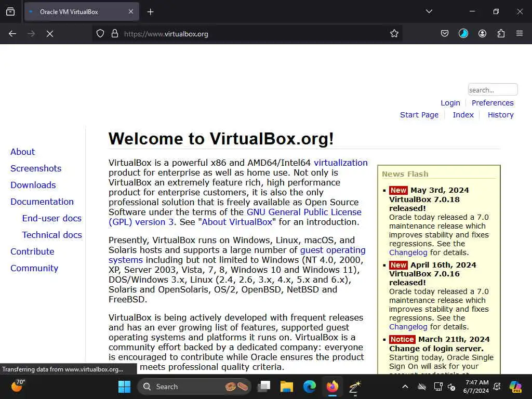Screen dimensions: 532x399
Task: Open the Login link
Action: click(x=450, y=103)
